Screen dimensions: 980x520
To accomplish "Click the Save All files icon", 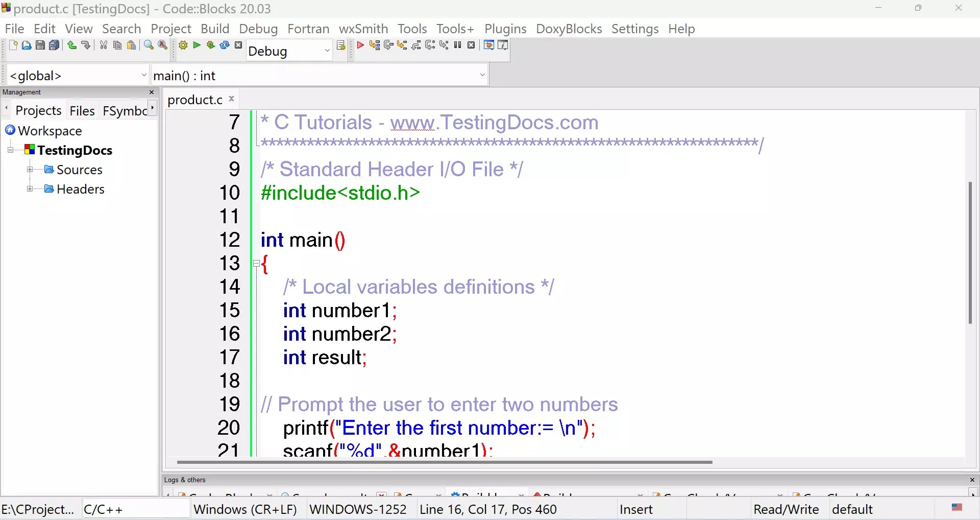I will click(x=54, y=45).
